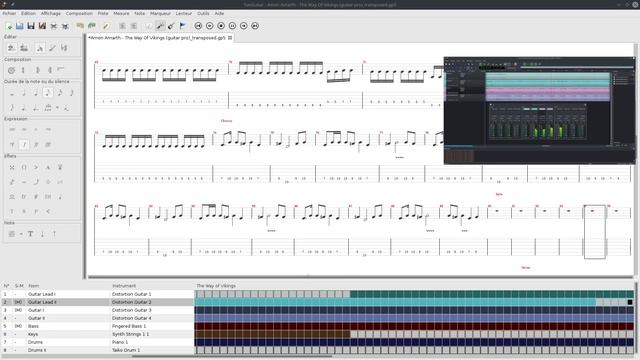Jump to last measure transport button
This screenshot has width=640, height=360.
click(255, 26)
